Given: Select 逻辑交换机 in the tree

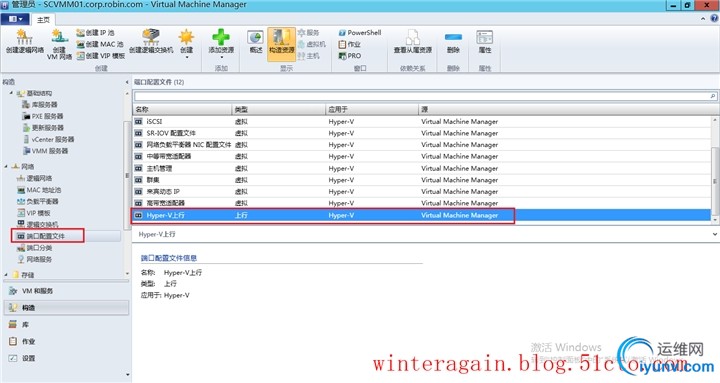Looking at the screenshot, I should pyautogui.click(x=38, y=224).
